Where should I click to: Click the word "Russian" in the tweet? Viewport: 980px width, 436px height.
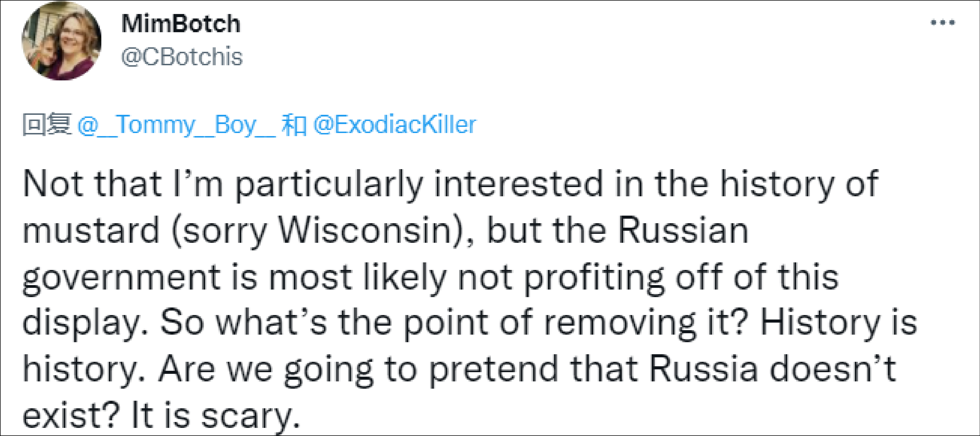pos(683,231)
